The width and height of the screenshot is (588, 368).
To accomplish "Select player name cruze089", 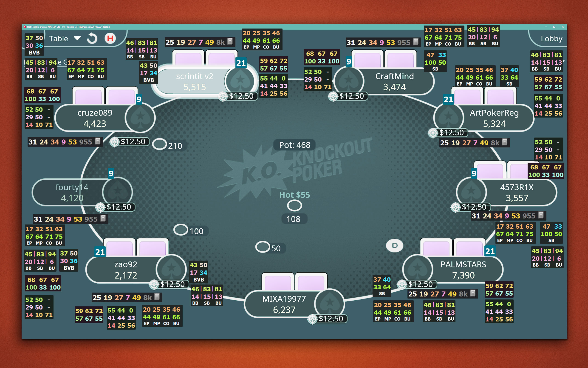I will 95,113.
